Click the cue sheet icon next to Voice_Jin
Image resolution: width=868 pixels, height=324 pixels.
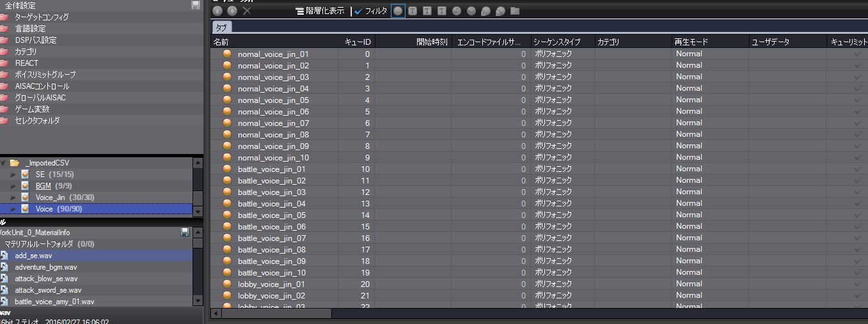click(26, 197)
